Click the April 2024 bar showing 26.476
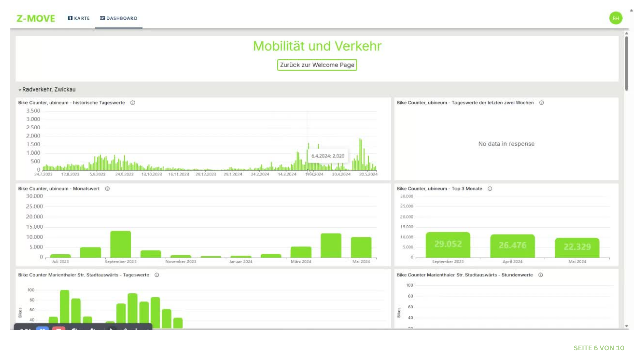Screen dimensions: 644x362 tap(513, 246)
